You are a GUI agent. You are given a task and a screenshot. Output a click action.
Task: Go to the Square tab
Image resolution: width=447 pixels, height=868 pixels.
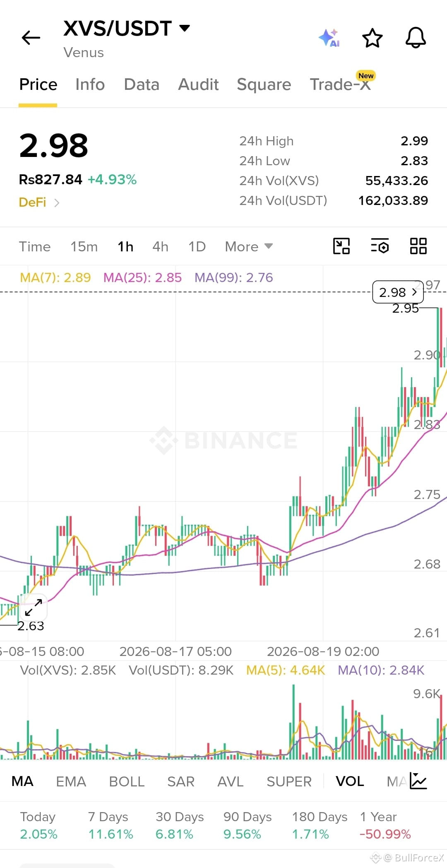pyautogui.click(x=264, y=84)
